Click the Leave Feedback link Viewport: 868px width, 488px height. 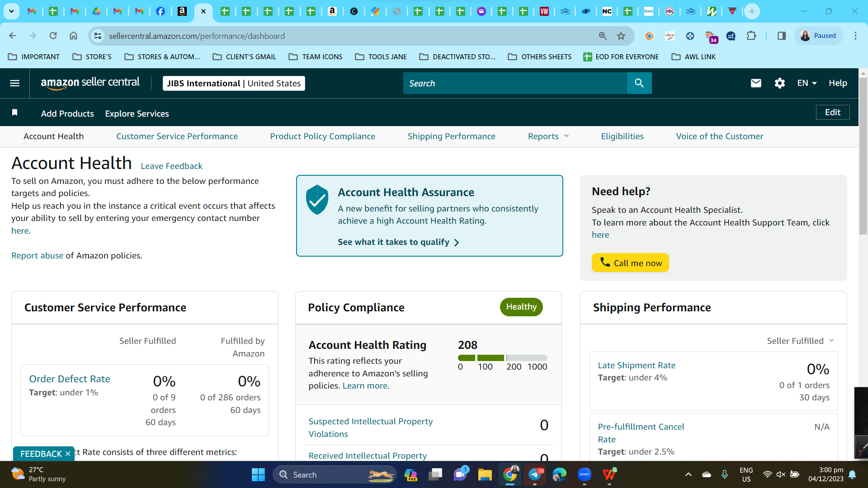pyautogui.click(x=172, y=166)
